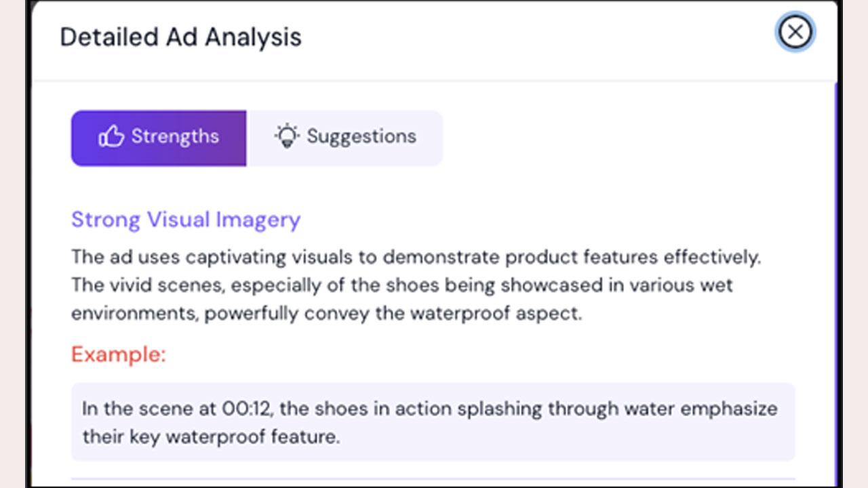Image resolution: width=868 pixels, height=488 pixels.
Task: Click the Strong Visual Imagery heading
Action: click(186, 220)
